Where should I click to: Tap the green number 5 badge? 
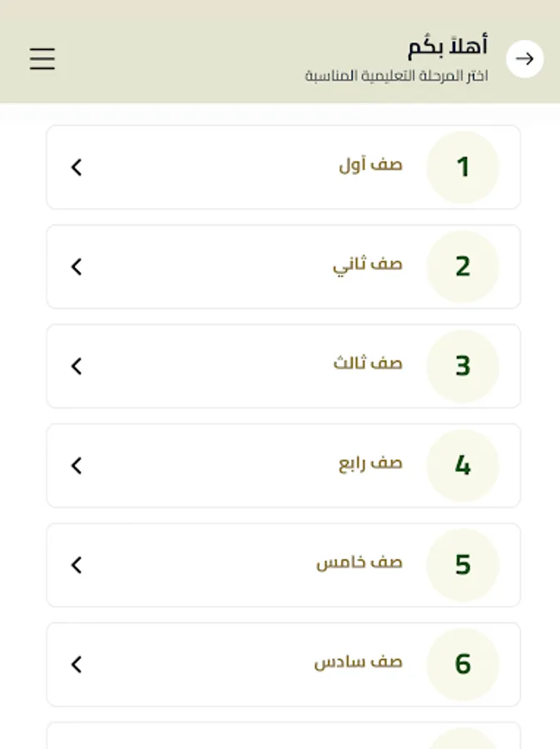click(x=463, y=564)
